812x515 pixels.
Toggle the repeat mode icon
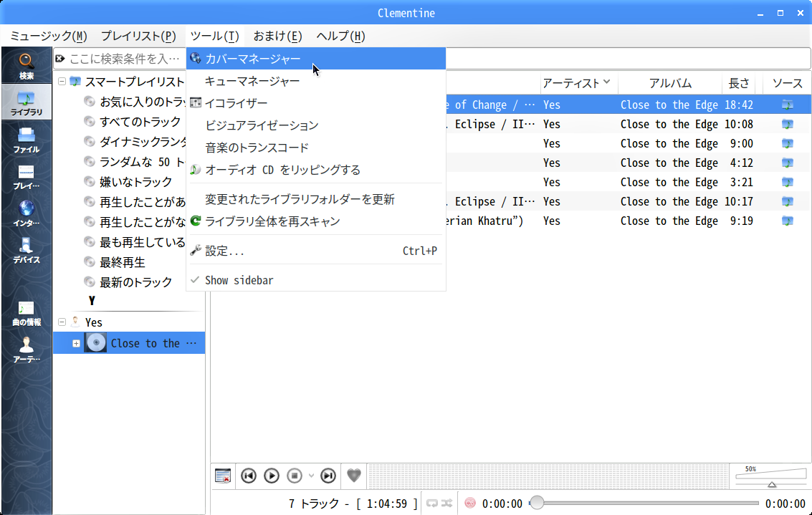click(432, 503)
